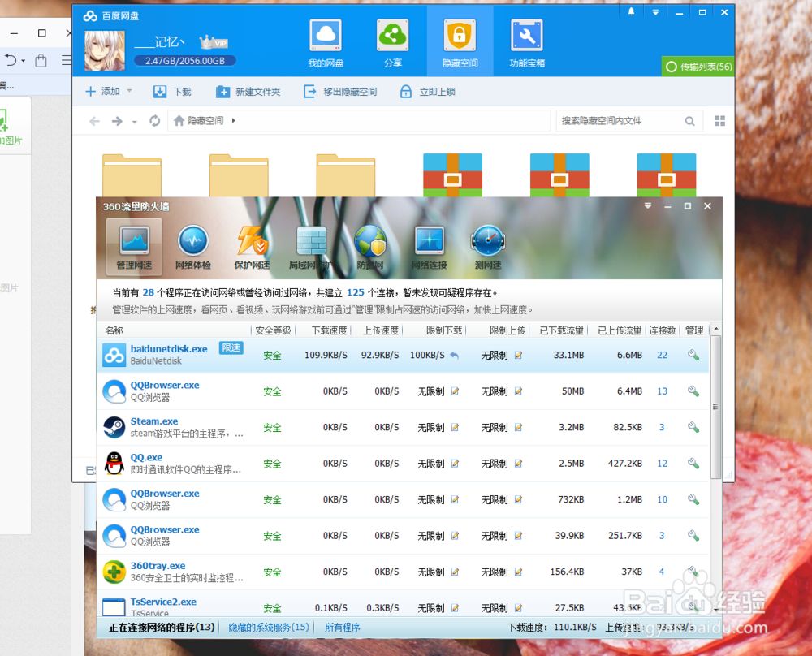Expand the 添加 dropdown arrow
Viewport: 812px width, 656px height.
129,91
